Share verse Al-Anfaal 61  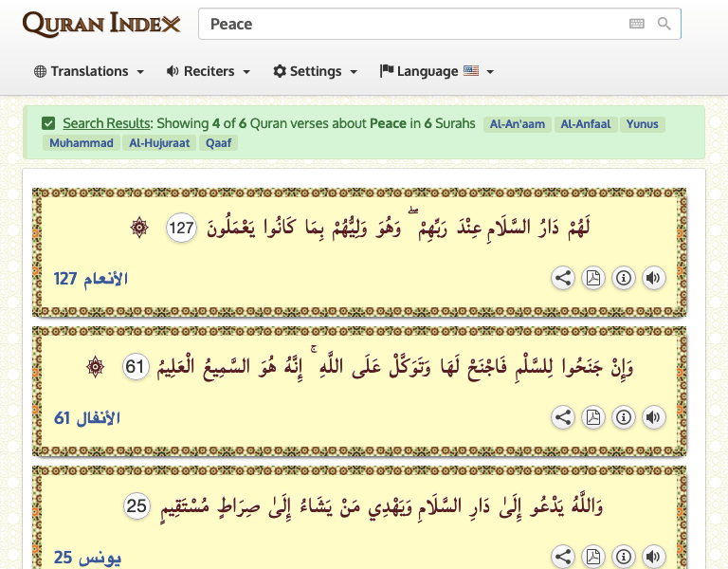pyautogui.click(x=563, y=417)
